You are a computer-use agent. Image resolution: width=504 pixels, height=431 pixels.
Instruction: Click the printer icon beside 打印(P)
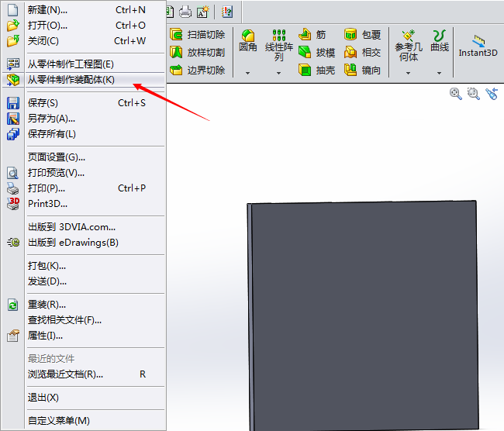pos(13,188)
